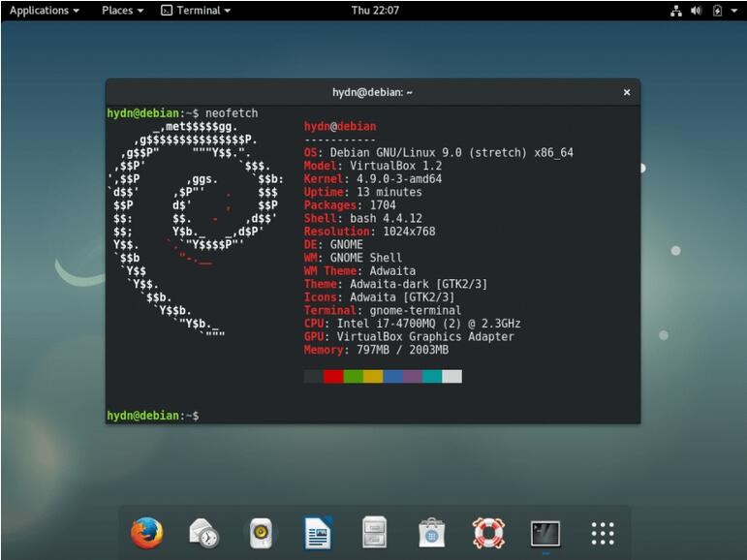Open the Terminal app menu in top bar

coord(196,11)
